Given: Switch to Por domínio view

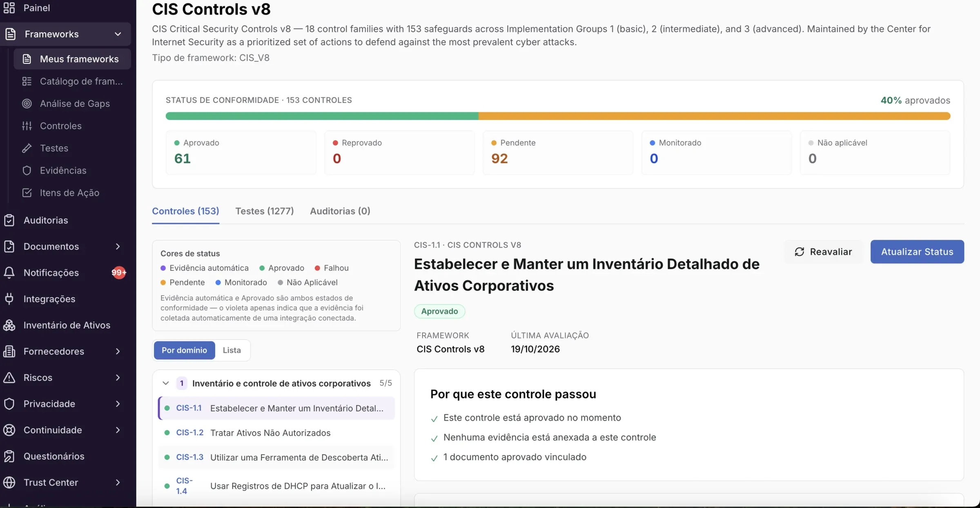Looking at the screenshot, I should 184,350.
